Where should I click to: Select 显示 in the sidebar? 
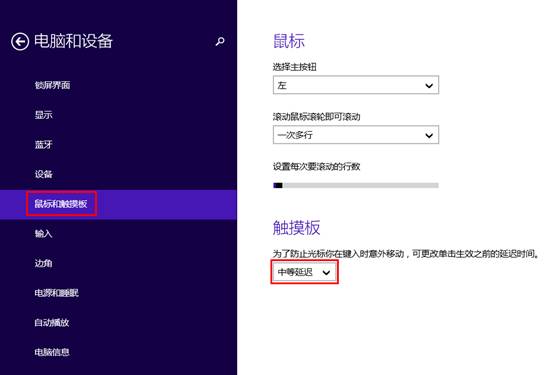(43, 115)
